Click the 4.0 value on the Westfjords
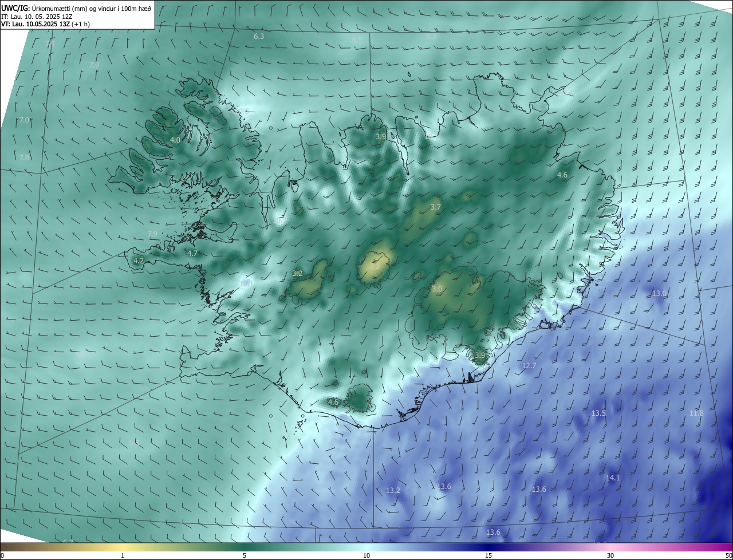This screenshot has height=560, width=733. click(175, 140)
